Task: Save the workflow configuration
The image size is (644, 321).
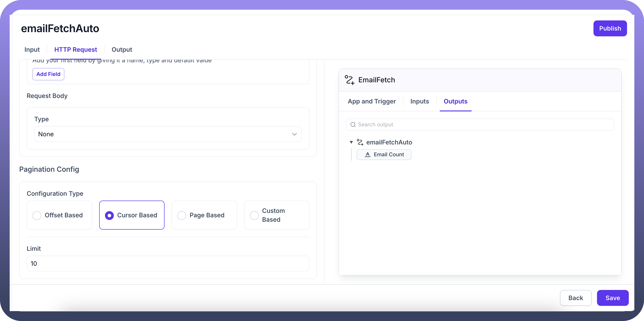Action: point(613,298)
